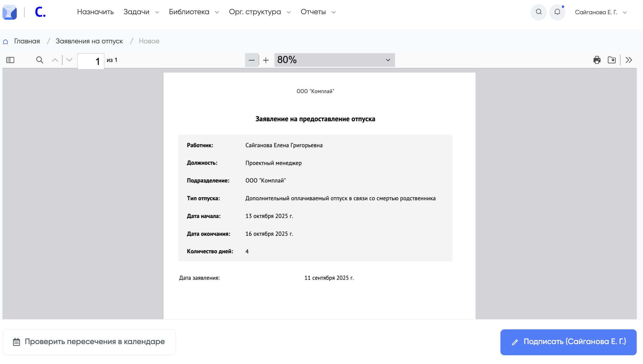Expand the Библиотека dropdown
The width and height of the screenshot is (643, 364).
[x=194, y=12]
